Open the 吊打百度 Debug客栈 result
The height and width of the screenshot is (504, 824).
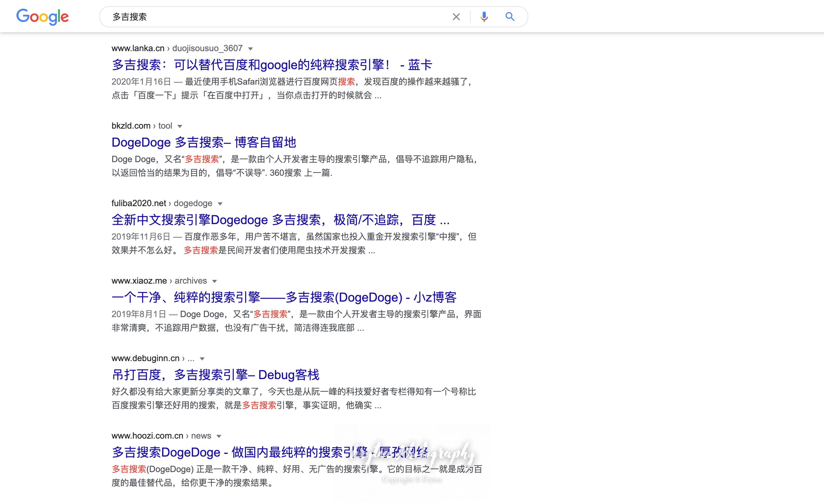(x=215, y=375)
